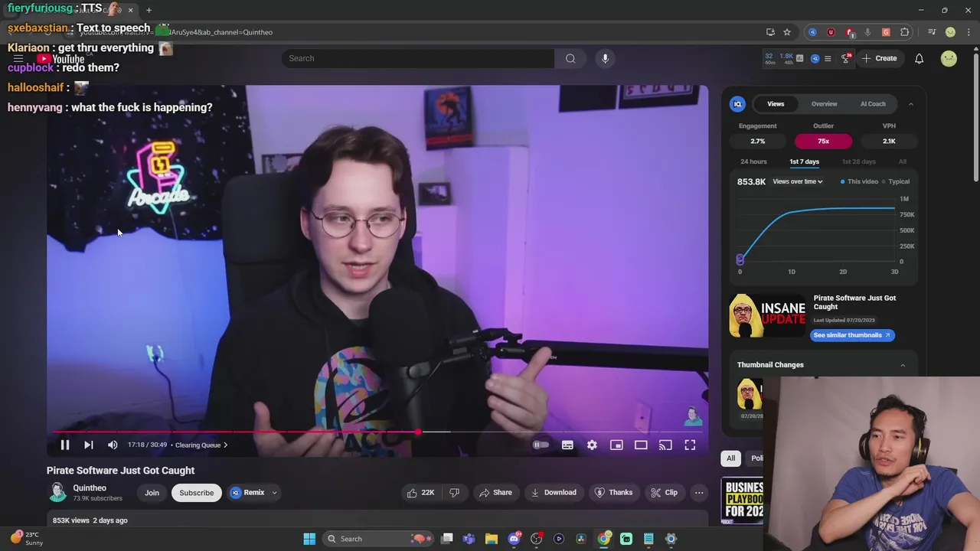Select the All filter chip
Screen dimensions: 980x551
point(730,458)
